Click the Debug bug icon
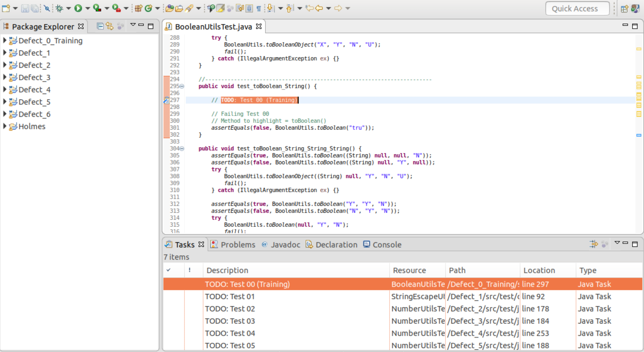This screenshot has height=352, width=644. point(59,8)
